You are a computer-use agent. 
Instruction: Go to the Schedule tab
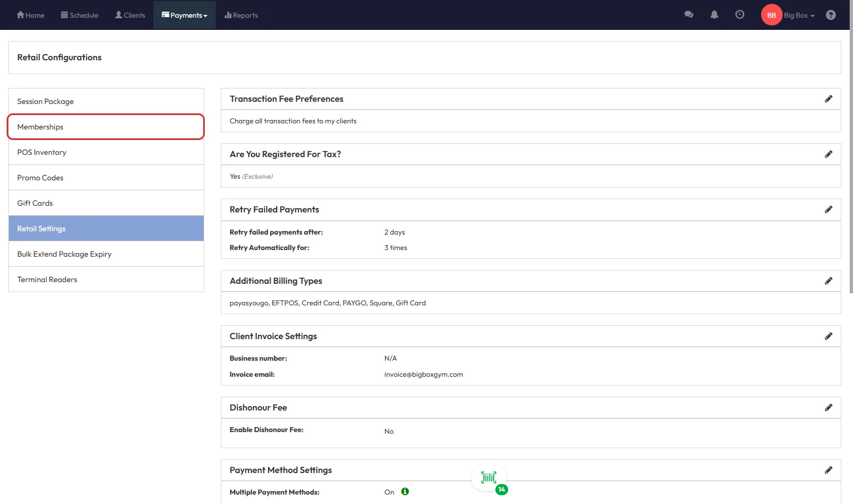(80, 15)
